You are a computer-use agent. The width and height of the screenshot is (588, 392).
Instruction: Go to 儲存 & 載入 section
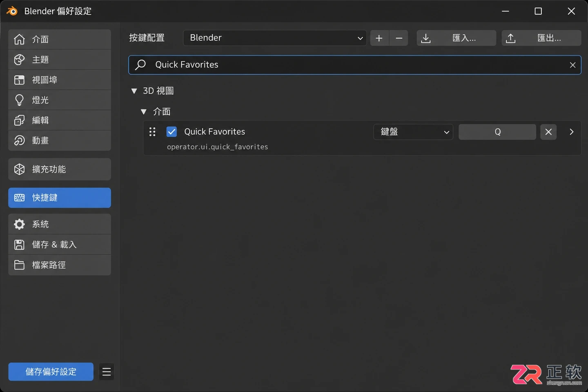(x=60, y=245)
